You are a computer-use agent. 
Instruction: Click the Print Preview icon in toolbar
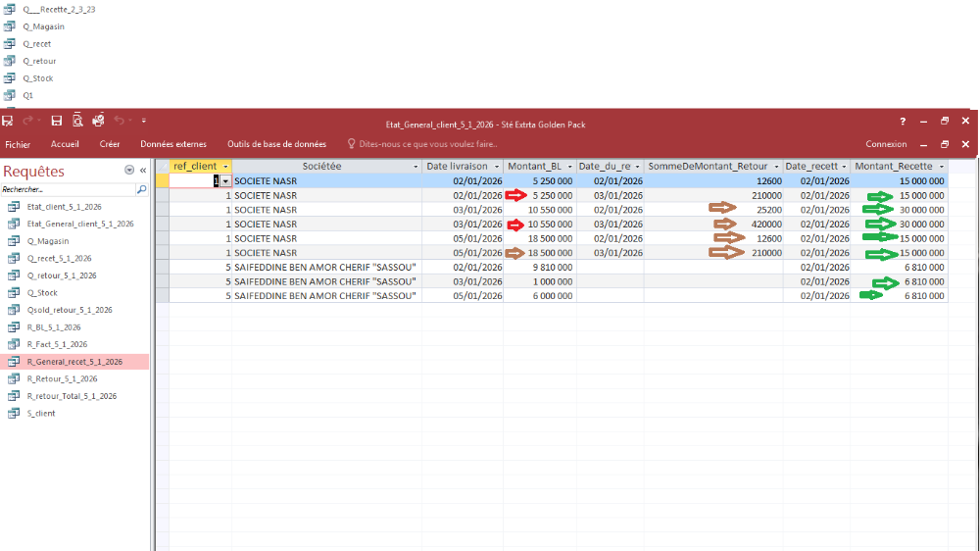coord(76,121)
